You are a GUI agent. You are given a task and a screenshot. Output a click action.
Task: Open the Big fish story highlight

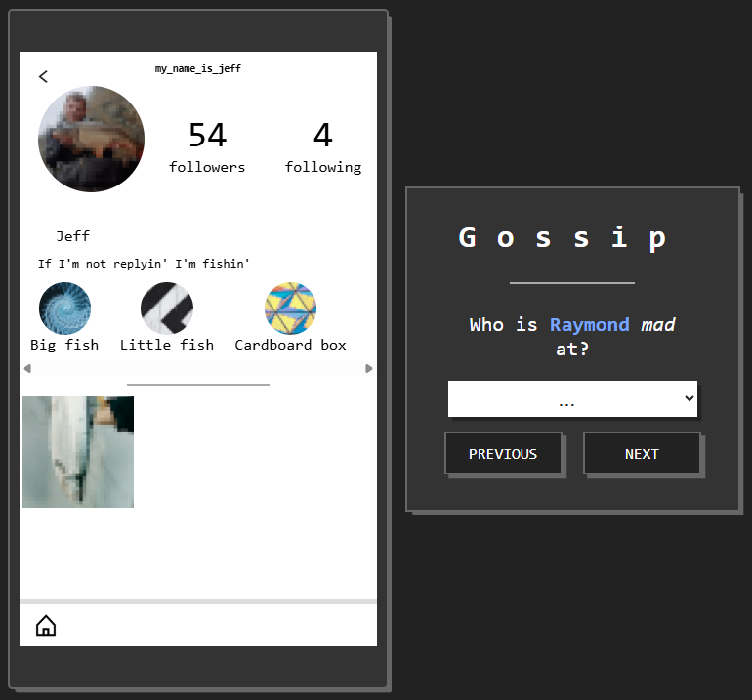point(64,309)
